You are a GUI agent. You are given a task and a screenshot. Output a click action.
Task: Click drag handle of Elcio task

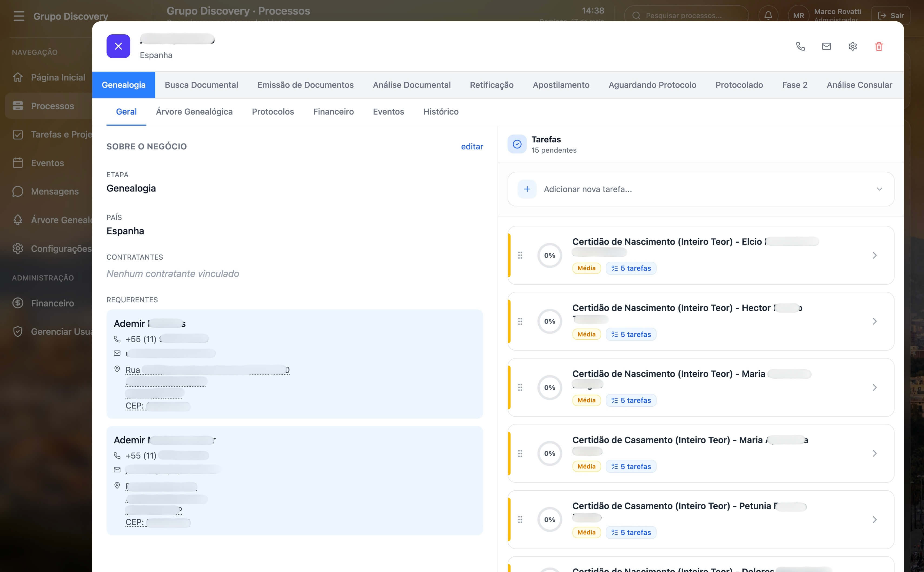(x=520, y=255)
